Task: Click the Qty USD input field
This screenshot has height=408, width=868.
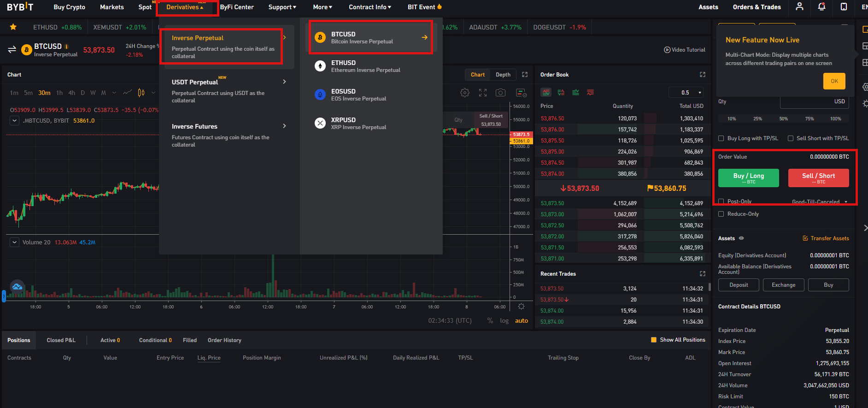Action: 814,101
